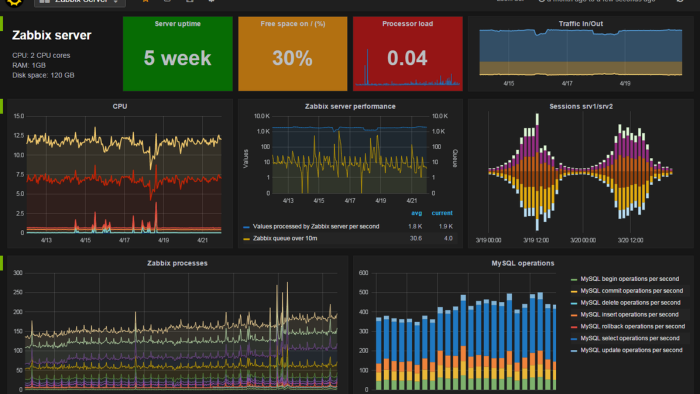Sort legend by the avg column header
This screenshot has height=394, width=700.
(417, 213)
